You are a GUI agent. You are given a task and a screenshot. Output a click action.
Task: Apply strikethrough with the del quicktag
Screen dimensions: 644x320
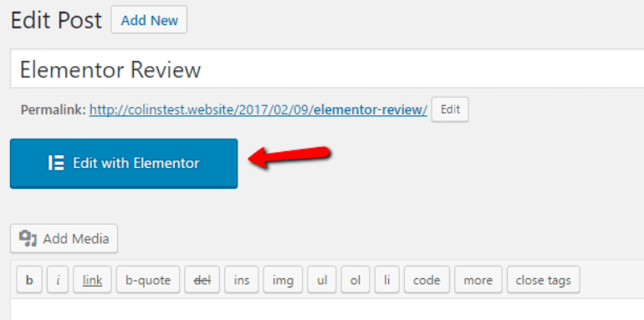(x=202, y=280)
